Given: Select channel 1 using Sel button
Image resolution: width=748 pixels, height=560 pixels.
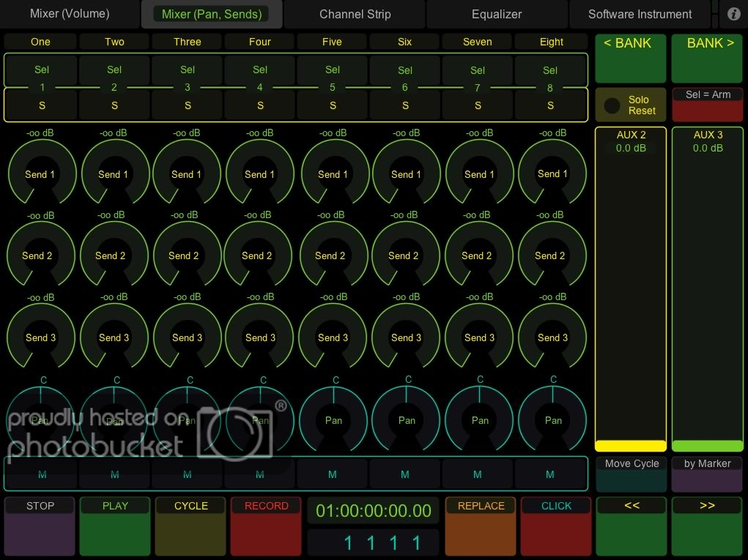Looking at the screenshot, I should pos(42,70).
